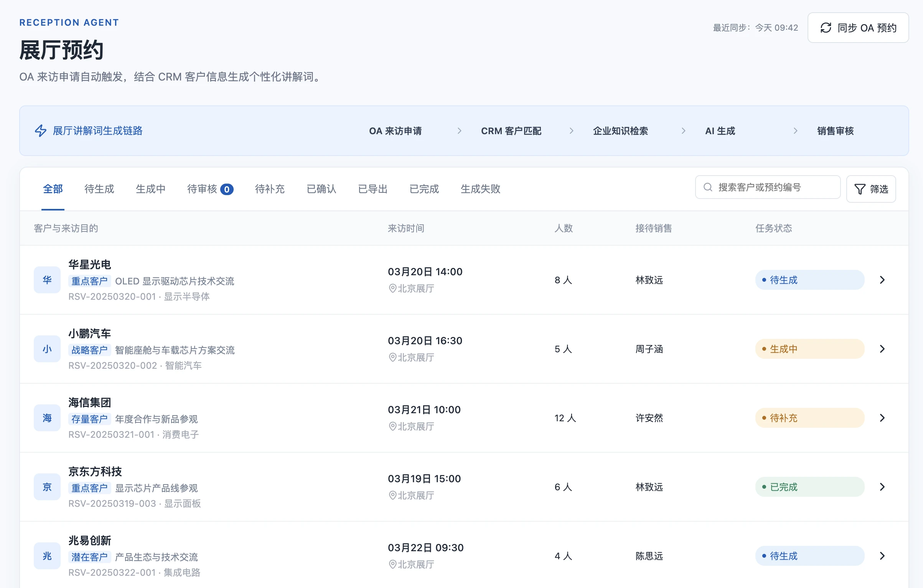Click 小鹏汽车 status badge 生成中
This screenshot has height=588, width=923.
[810, 349]
